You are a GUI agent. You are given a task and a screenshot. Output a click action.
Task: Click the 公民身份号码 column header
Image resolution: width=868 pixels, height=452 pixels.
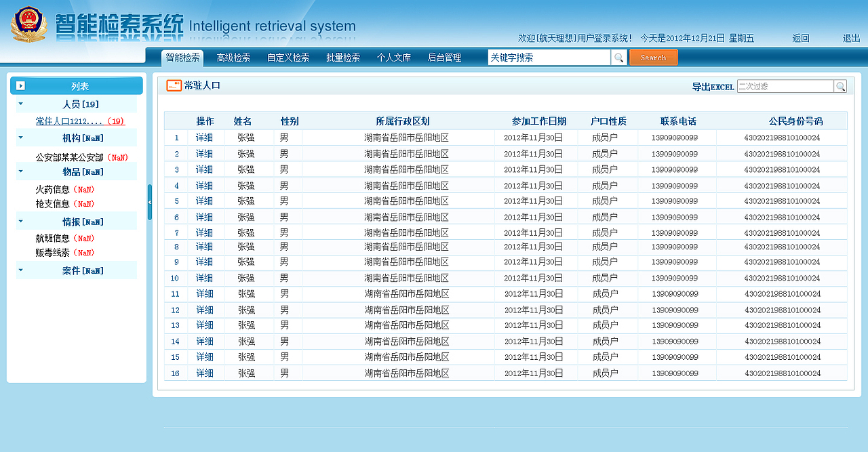pyautogui.click(x=795, y=121)
